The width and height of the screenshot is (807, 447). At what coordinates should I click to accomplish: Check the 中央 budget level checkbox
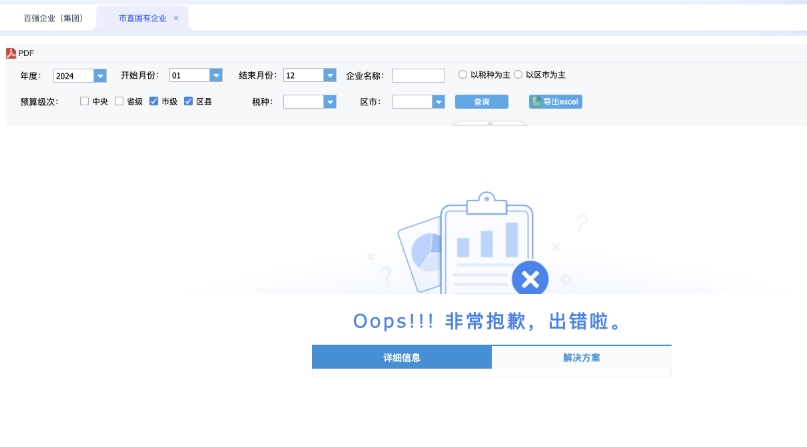pyautogui.click(x=84, y=101)
